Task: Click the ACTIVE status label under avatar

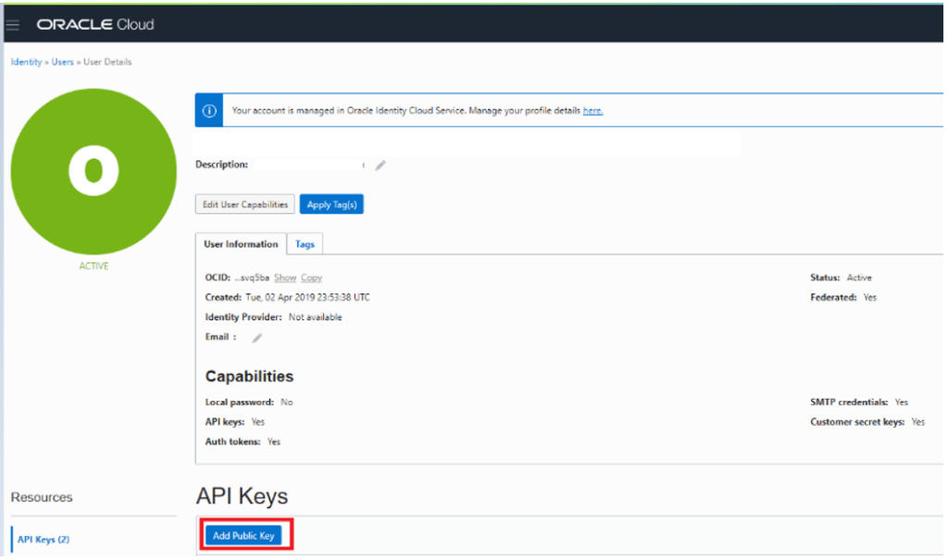Action: (93, 267)
